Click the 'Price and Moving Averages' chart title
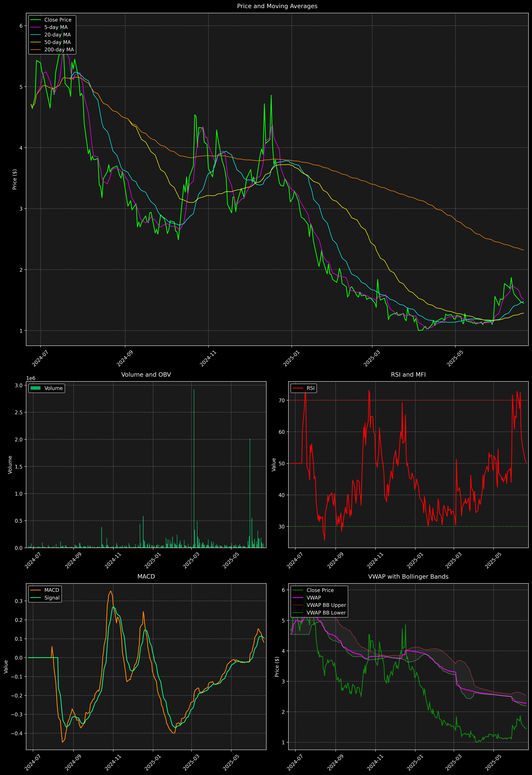Viewport: 532px width, 775px height. click(x=277, y=6)
